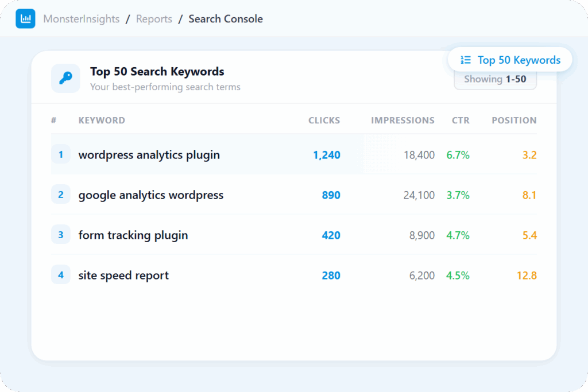
Task: Select rank number 1 badge
Action: pyautogui.click(x=61, y=155)
